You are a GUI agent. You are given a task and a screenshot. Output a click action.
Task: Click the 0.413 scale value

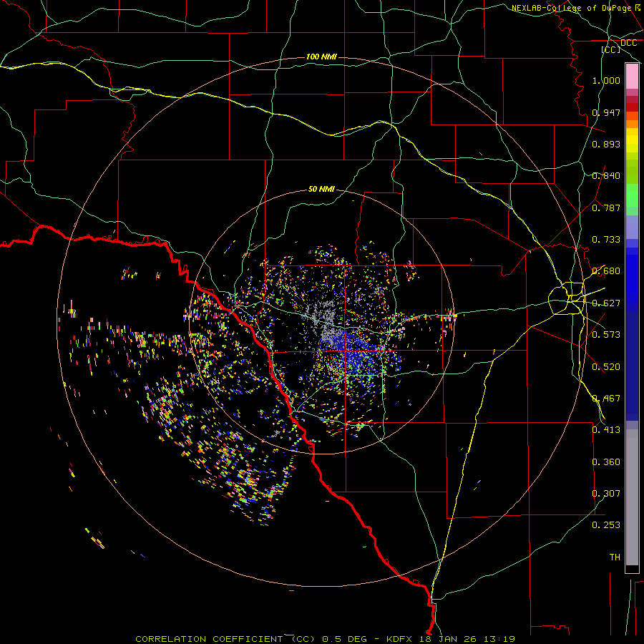click(x=606, y=430)
